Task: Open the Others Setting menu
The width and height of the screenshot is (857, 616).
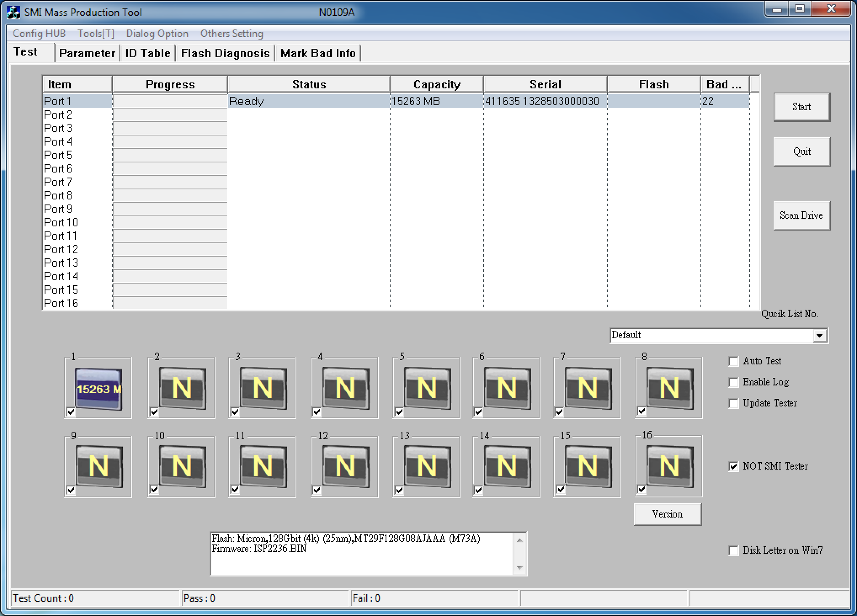Action: tap(232, 34)
